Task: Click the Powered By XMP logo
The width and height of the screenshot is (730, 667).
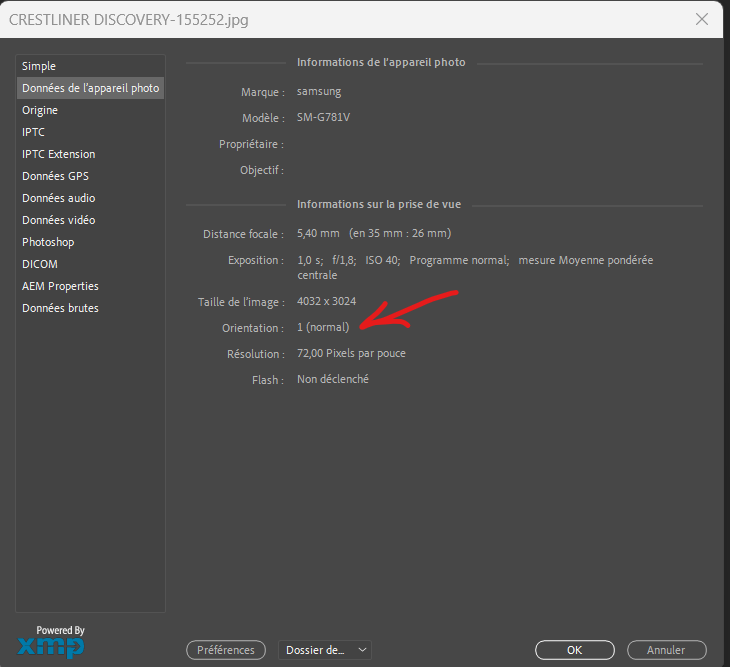Action: click(51, 642)
